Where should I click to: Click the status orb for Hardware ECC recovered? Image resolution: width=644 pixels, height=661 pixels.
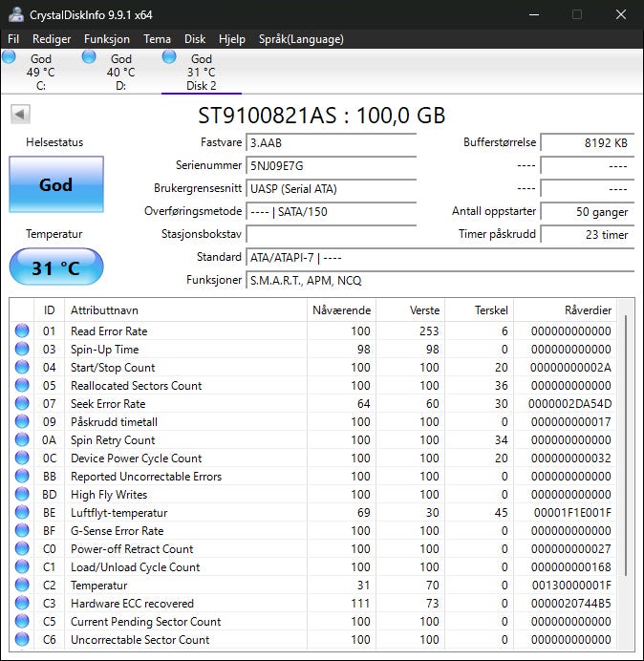(x=22, y=603)
